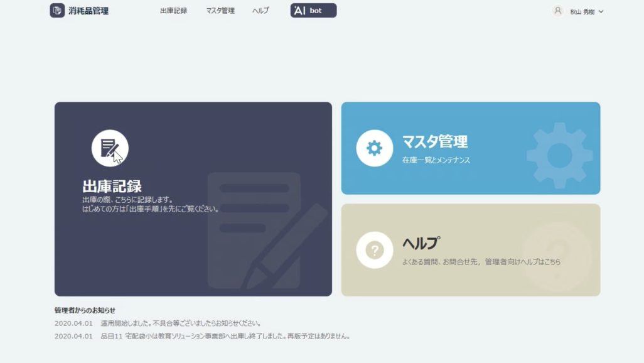The width and height of the screenshot is (644, 363).
Task: Click the 消耗品管理 clipboard logo icon
Action: 57,10
